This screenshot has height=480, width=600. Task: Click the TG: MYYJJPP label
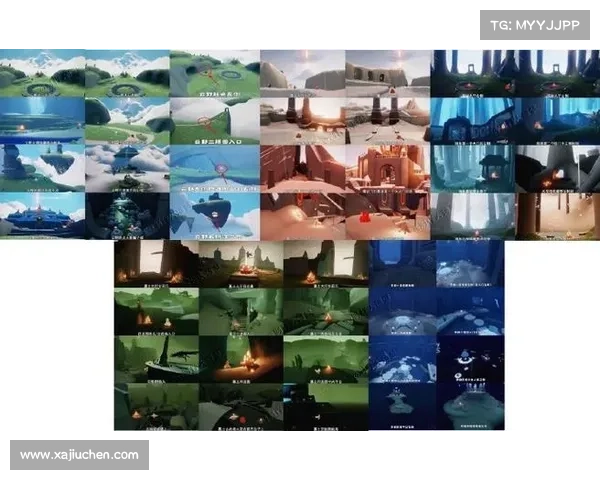point(535,24)
